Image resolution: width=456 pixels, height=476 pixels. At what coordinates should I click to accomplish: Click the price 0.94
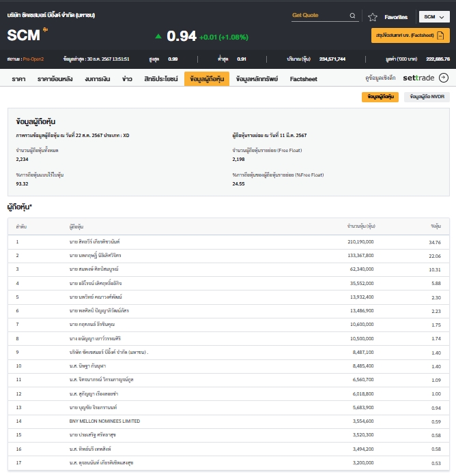click(x=182, y=36)
